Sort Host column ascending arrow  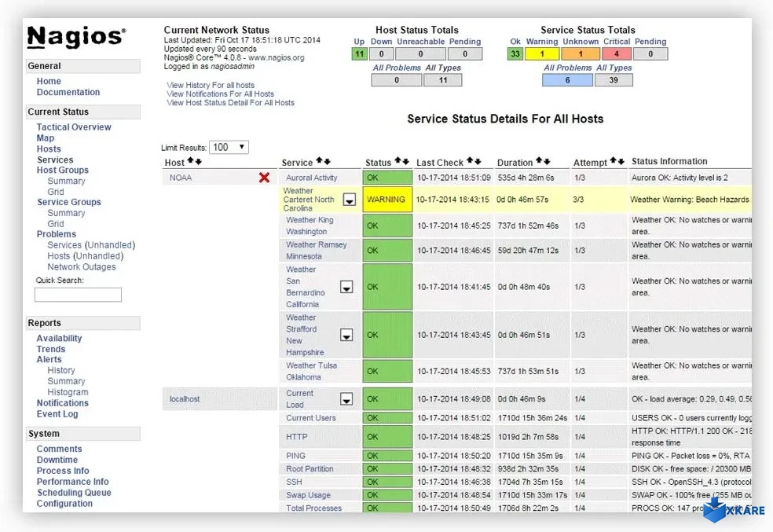point(190,161)
